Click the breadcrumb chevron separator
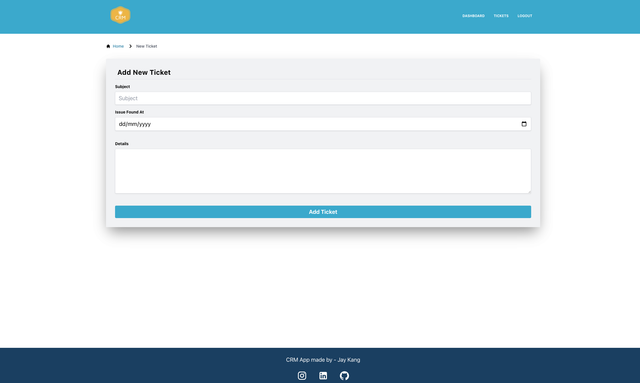The image size is (640, 383). (x=131, y=46)
